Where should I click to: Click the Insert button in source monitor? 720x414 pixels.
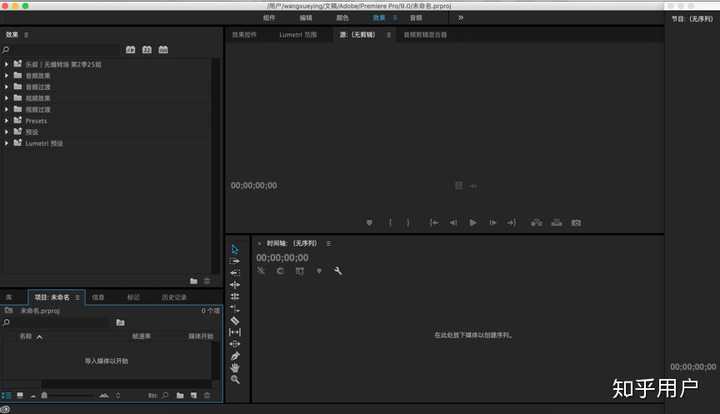pyautogui.click(x=536, y=223)
